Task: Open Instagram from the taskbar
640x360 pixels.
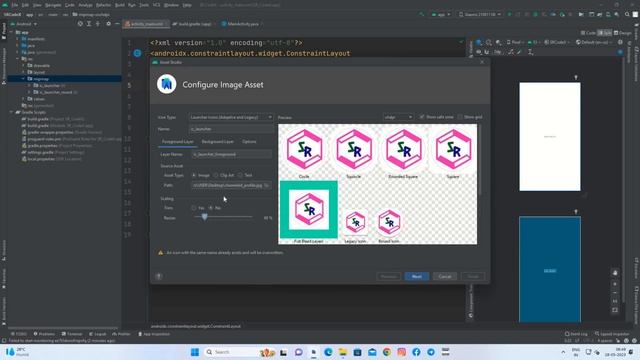Action: point(402,352)
